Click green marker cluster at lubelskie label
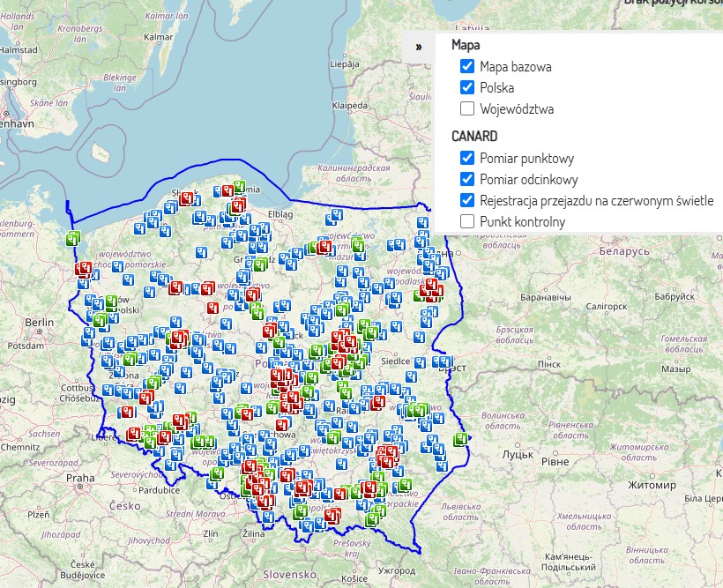 (417, 410)
